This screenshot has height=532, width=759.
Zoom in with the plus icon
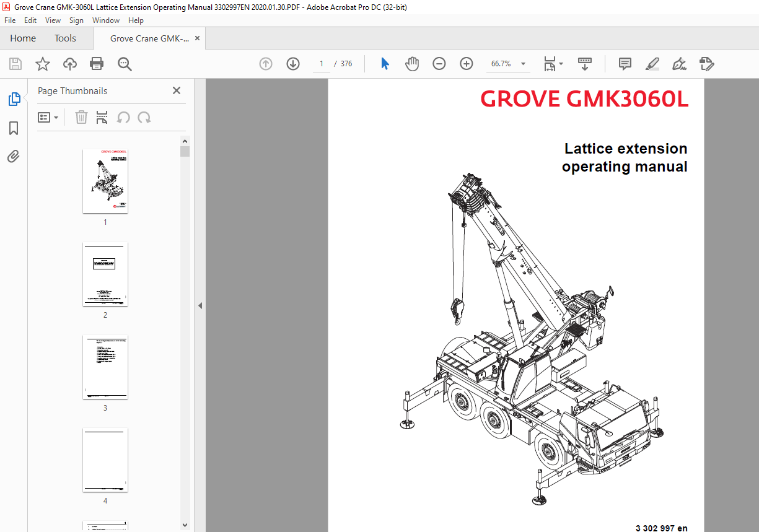467,64
